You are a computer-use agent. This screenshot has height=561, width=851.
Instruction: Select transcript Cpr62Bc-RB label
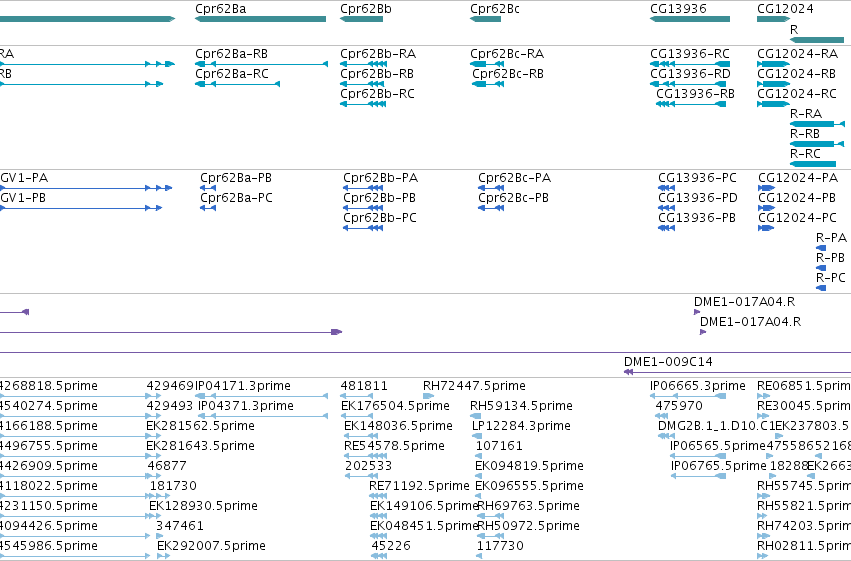[508, 74]
